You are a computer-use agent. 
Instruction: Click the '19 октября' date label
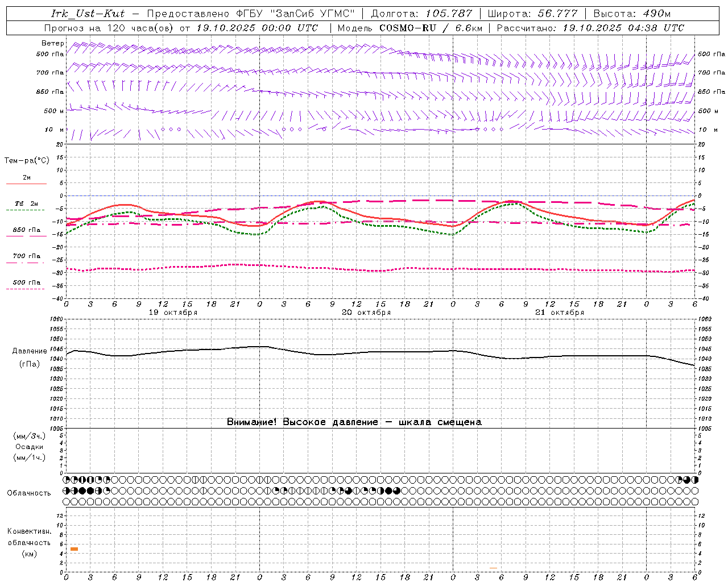[x=173, y=313]
